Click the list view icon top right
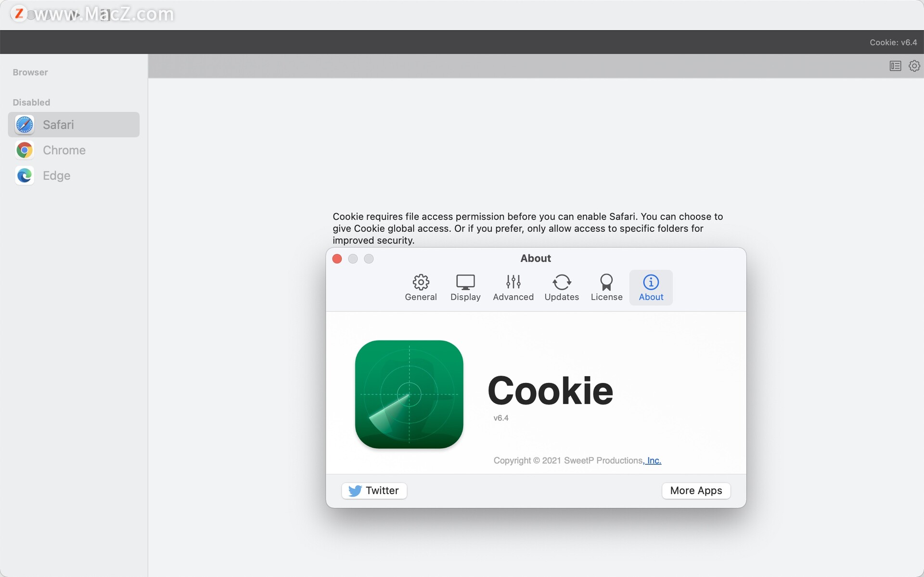Screen dimensions: 924x577 [x=896, y=65]
